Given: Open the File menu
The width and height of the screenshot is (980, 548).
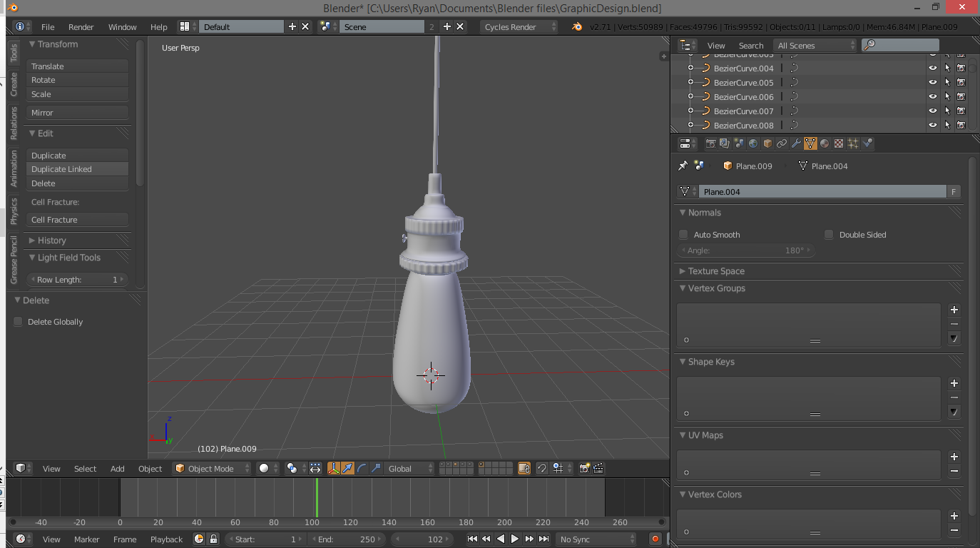Looking at the screenshot, I should (x=48, y=26).
